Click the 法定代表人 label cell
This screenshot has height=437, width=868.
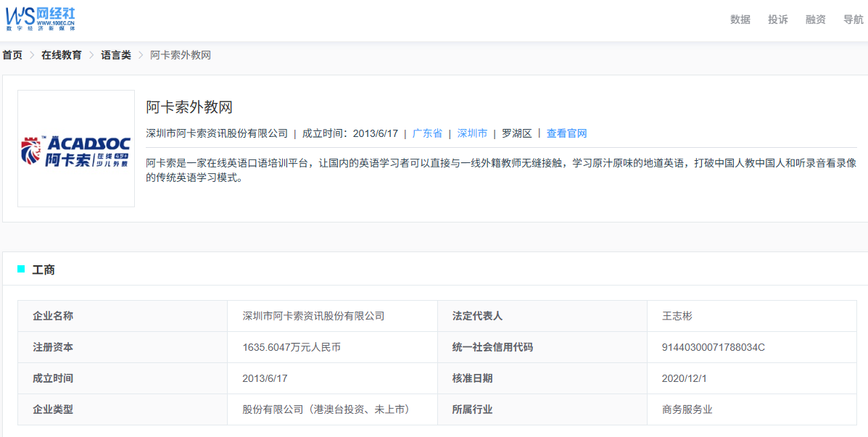(x=542, y=317)
